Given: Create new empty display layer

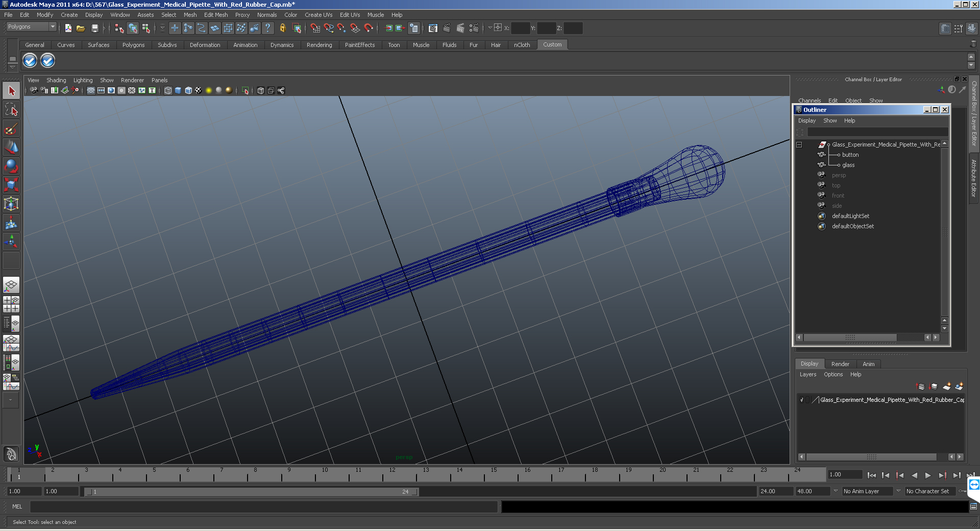Looking at the screenshot, I should coord(946,387).
